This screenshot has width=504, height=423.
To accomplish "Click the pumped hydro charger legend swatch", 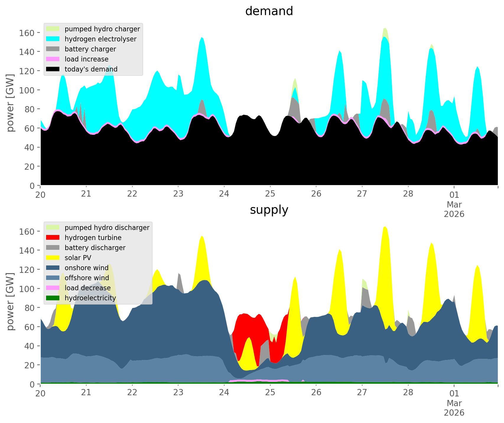I will click(x=53, y=29).
